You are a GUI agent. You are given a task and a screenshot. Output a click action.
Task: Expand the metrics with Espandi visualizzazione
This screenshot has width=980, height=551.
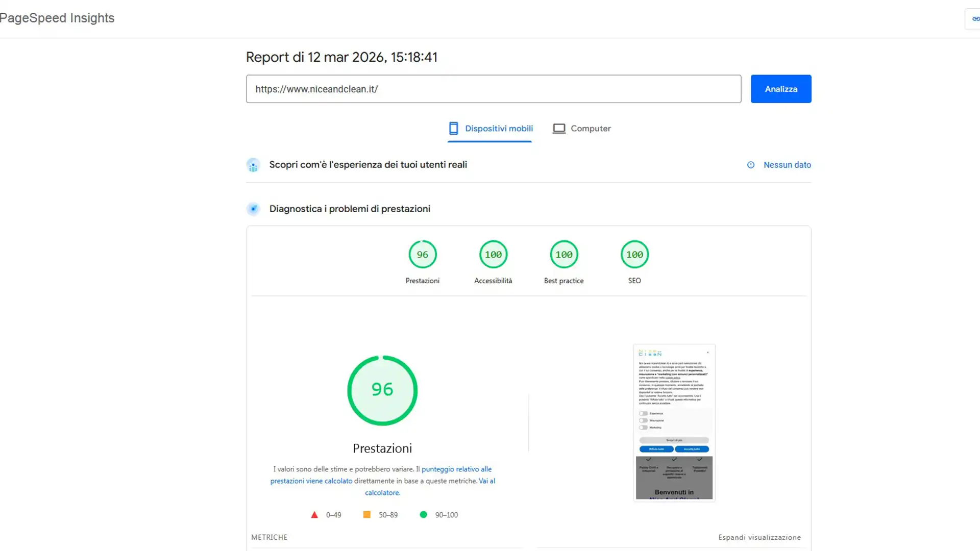pyautogui.click(x=759, y=537)
